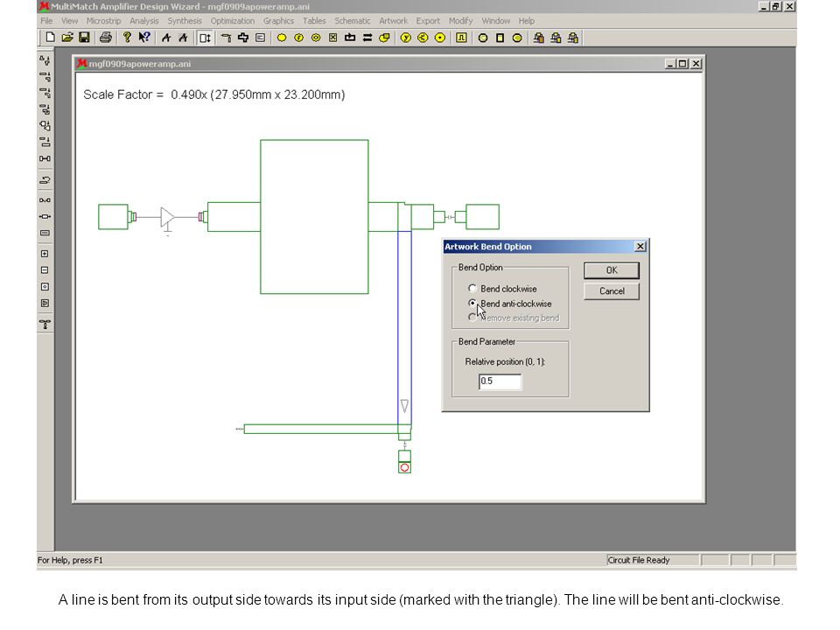Click the plus box icon in sidebar
This screenshot has width=840, height=630.
click(x=45, y=254)
